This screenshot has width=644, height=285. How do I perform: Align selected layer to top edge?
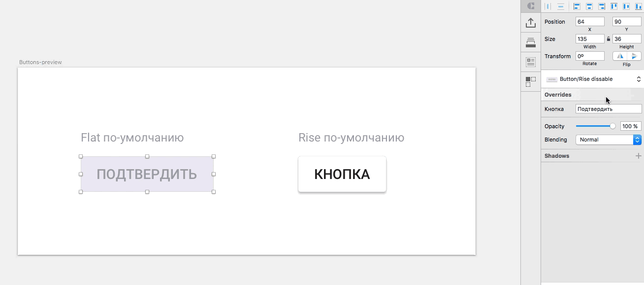pos(614,6)
